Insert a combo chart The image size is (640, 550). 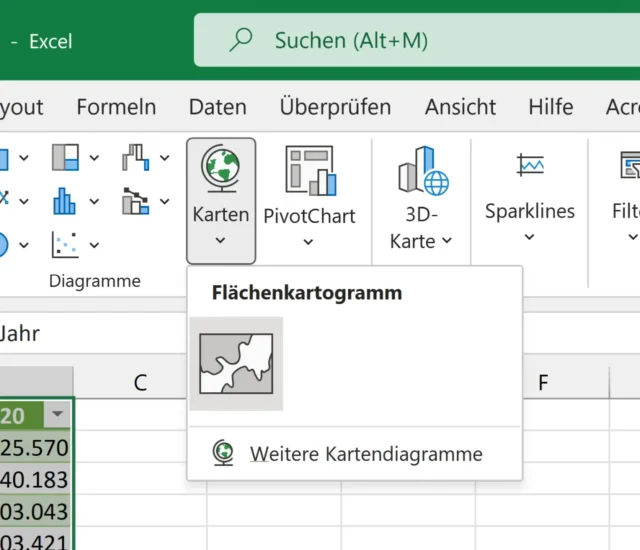click(134, 201)
